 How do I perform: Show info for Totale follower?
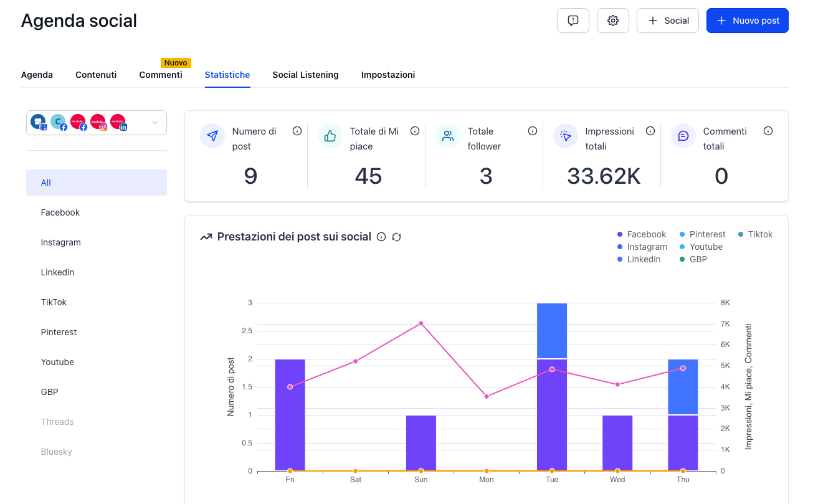(533, 131)
